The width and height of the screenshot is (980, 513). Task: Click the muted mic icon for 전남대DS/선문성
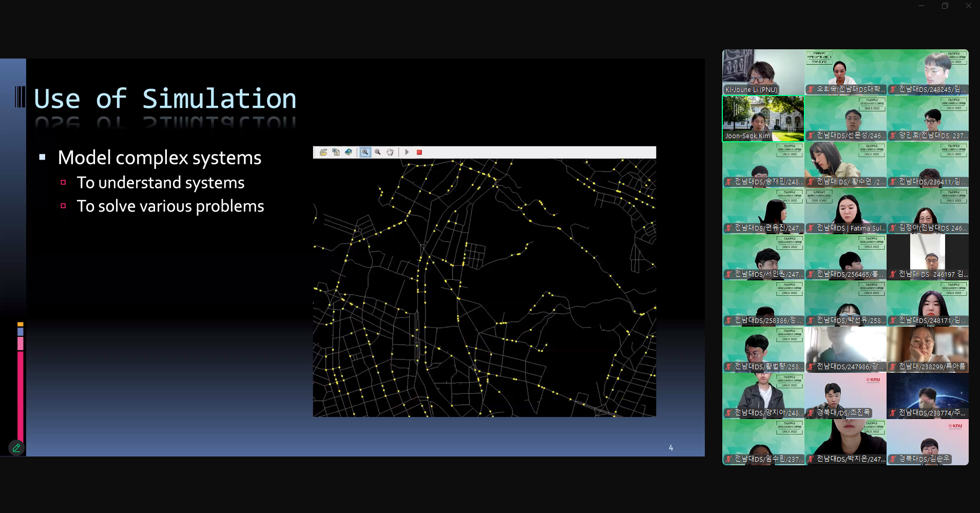(x=811, y=136)
